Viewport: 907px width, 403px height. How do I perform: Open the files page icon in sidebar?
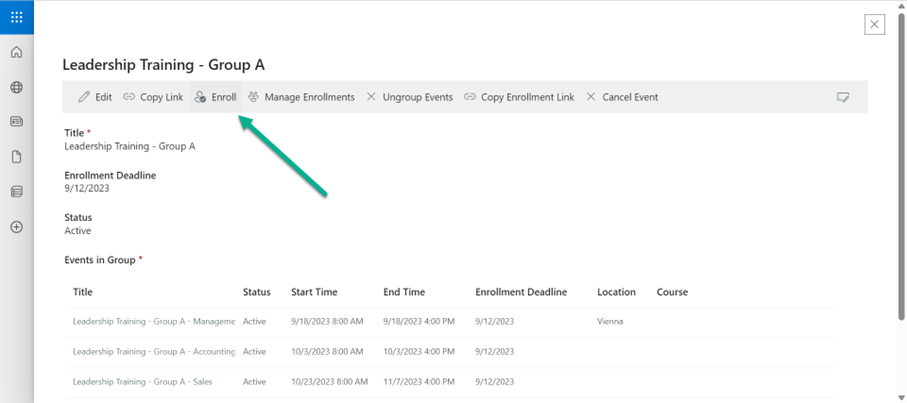[x=16, y=157]
